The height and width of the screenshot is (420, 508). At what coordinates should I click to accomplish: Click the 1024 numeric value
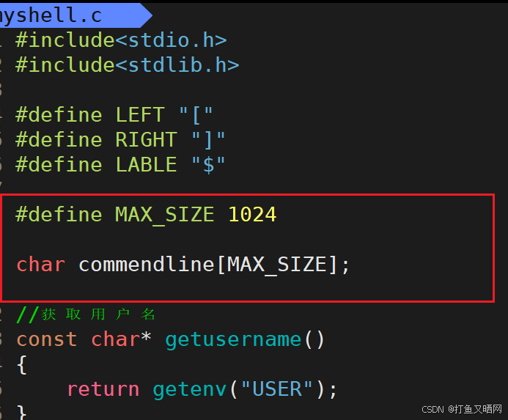click(252, 215)
